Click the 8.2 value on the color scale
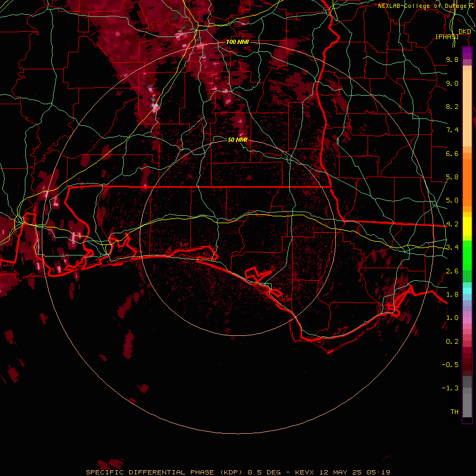476x476 pixels. click(452, 106)
